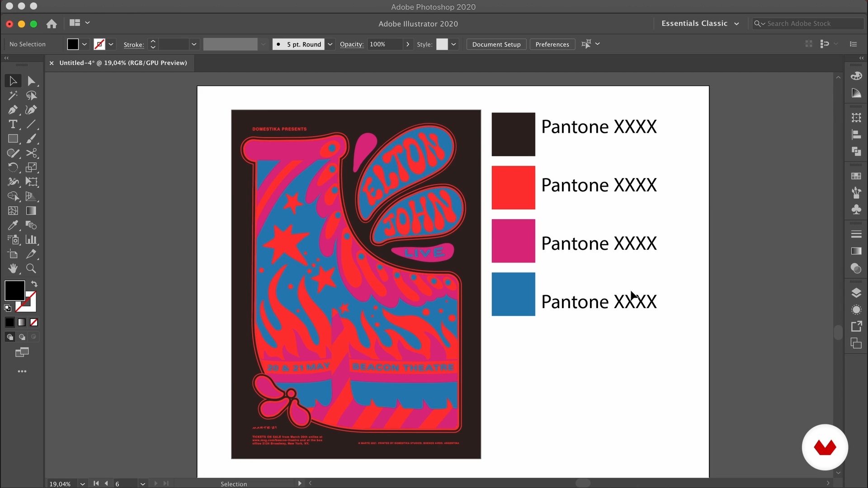The width and height of the screenshot is (868, 488).
Task: Set paint mode to None
Action: pyautogui.click(x=34, y=322)
